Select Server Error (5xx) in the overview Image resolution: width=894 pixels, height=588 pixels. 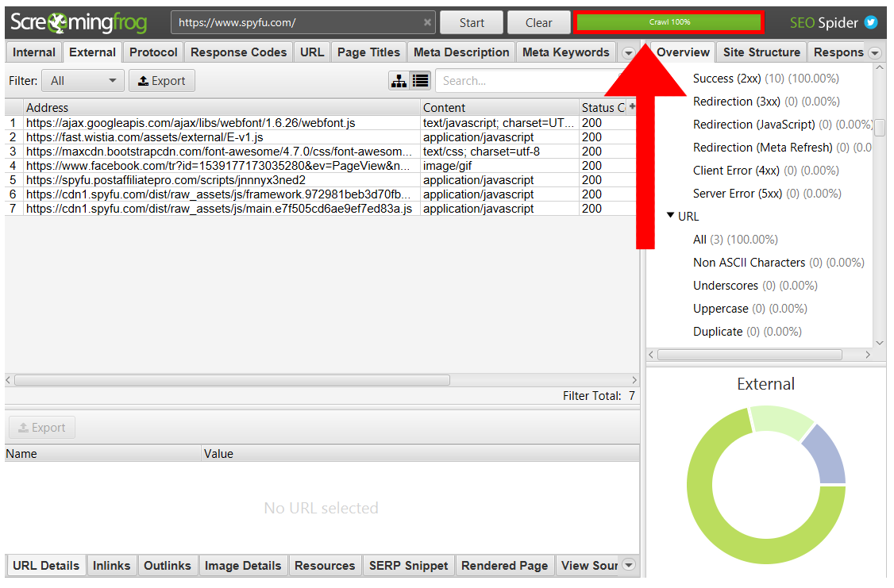click(x=767, y=194)
